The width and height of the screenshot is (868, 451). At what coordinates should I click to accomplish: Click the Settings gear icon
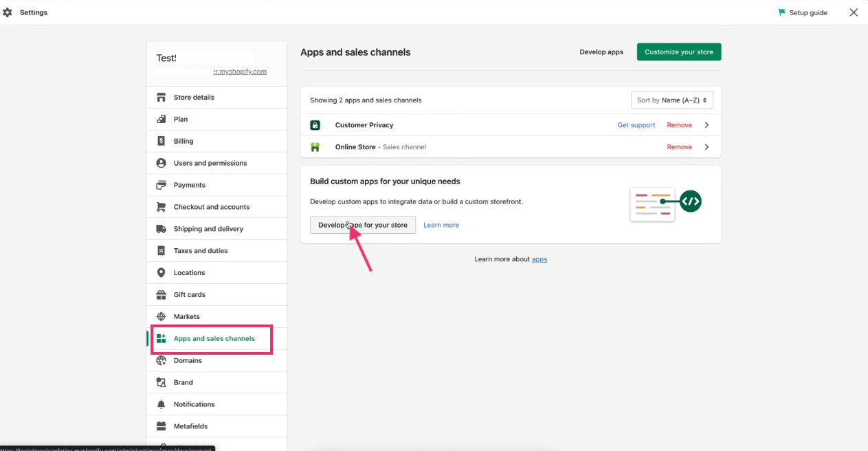click(8, 12)
